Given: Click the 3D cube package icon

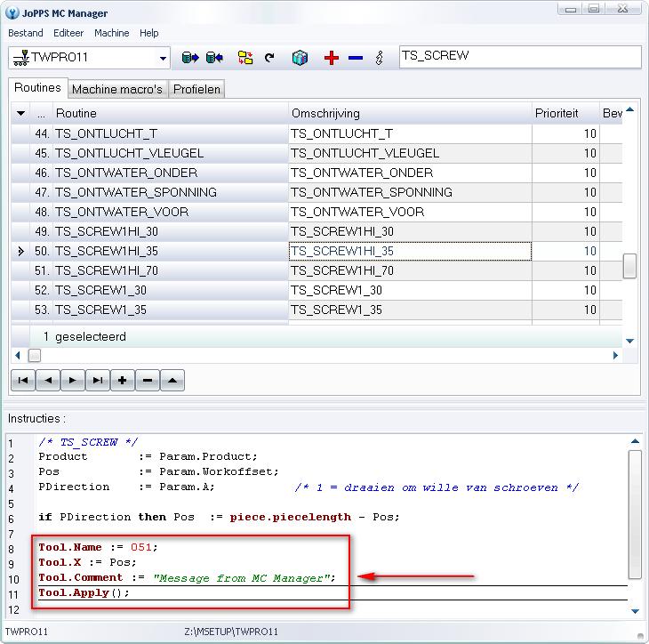Looking at the screenshot, I should click(x=300, y=58).
